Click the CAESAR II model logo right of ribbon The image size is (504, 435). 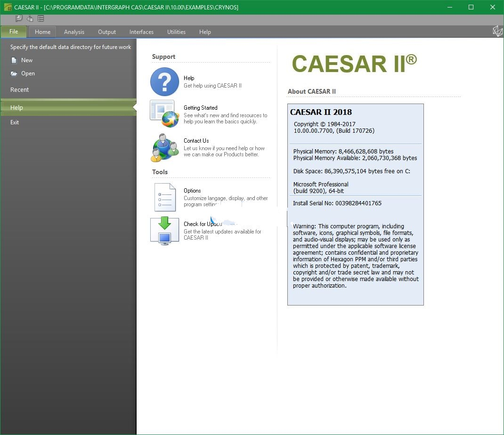(497, 31)
